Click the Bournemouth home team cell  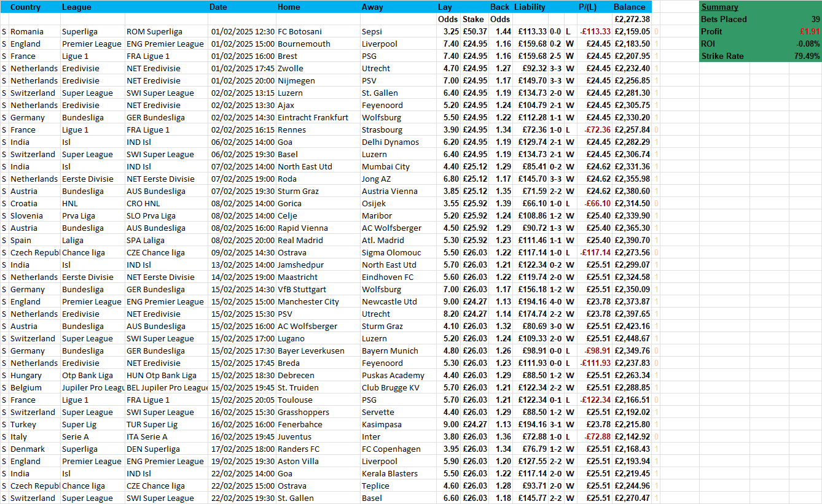[x=318, y=44]
